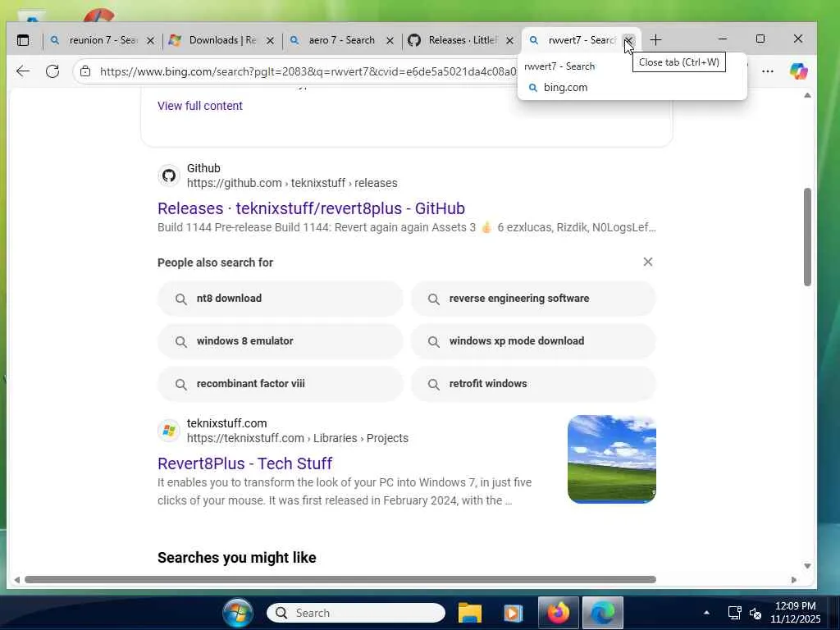The height and width of the screenshot is (630, 840).
Task: Open a new browser tab
Action: click(655, 40)
